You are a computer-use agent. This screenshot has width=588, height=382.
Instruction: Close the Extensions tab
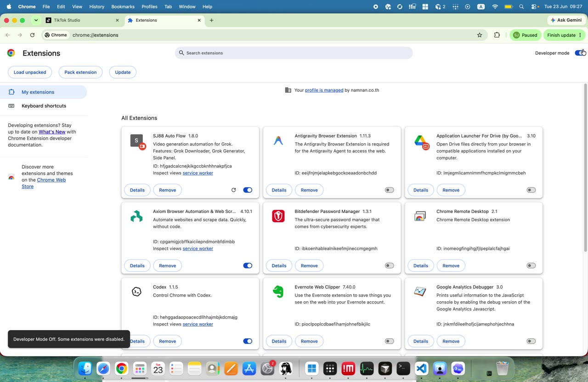pos(199,20)
